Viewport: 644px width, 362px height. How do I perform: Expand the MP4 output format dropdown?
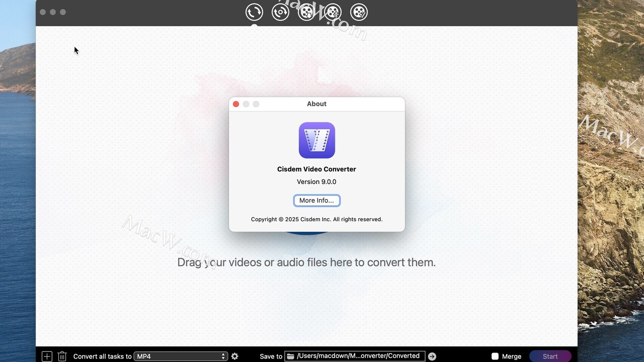coord(181,356)
